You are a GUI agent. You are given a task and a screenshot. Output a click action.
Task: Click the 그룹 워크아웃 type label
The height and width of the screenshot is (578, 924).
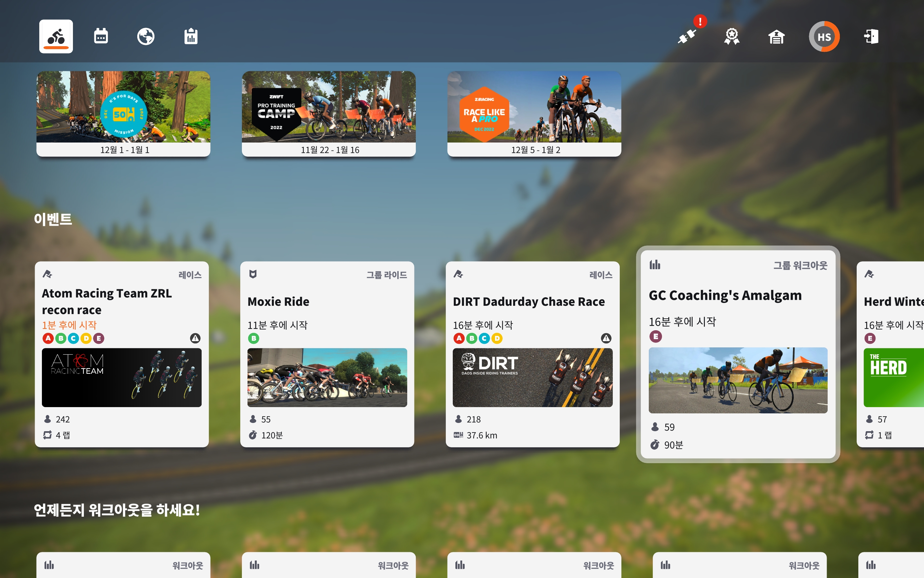(x=800, y=265)
